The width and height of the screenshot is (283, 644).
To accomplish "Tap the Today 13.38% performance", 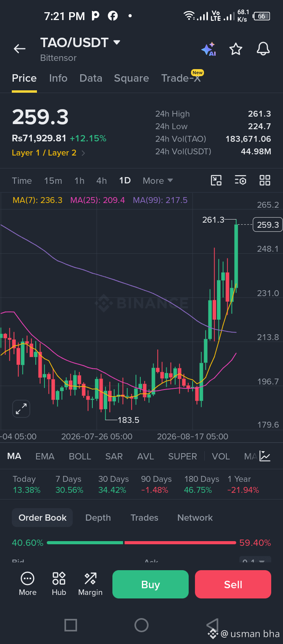I will click(26, 485).
